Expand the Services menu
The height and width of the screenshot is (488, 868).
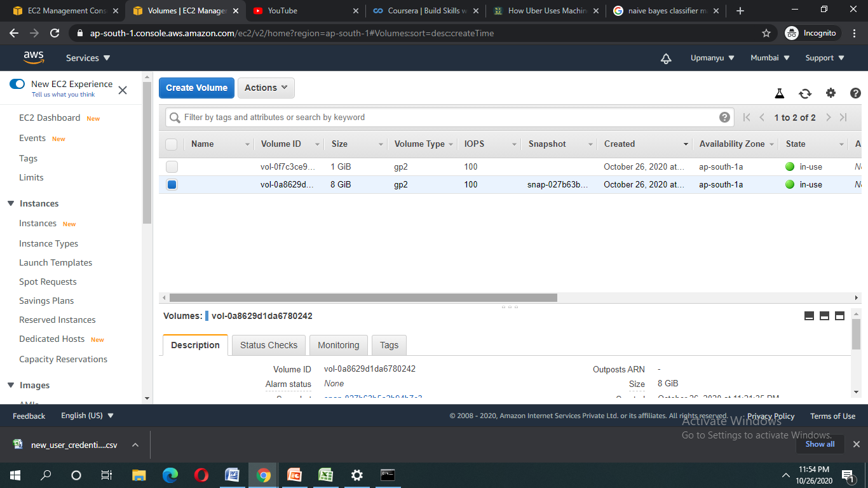(x=88, y=58)
